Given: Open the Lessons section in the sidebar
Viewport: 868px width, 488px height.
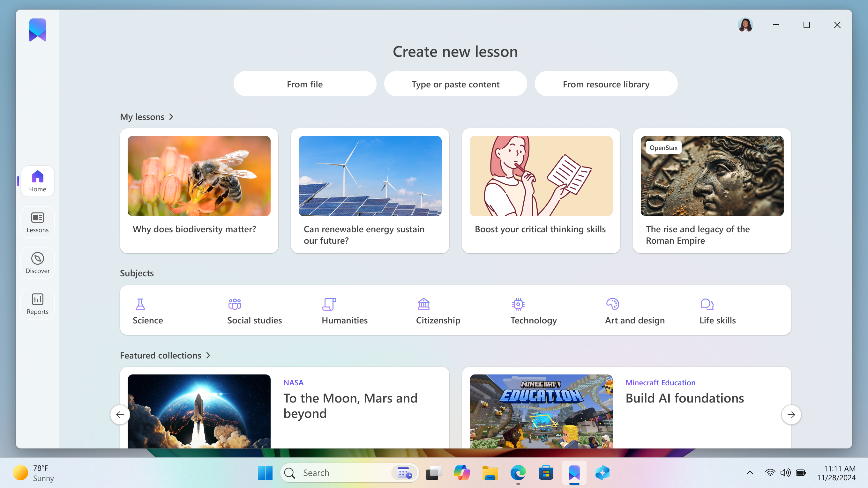Looking at the screenshot, I should 37,222.
